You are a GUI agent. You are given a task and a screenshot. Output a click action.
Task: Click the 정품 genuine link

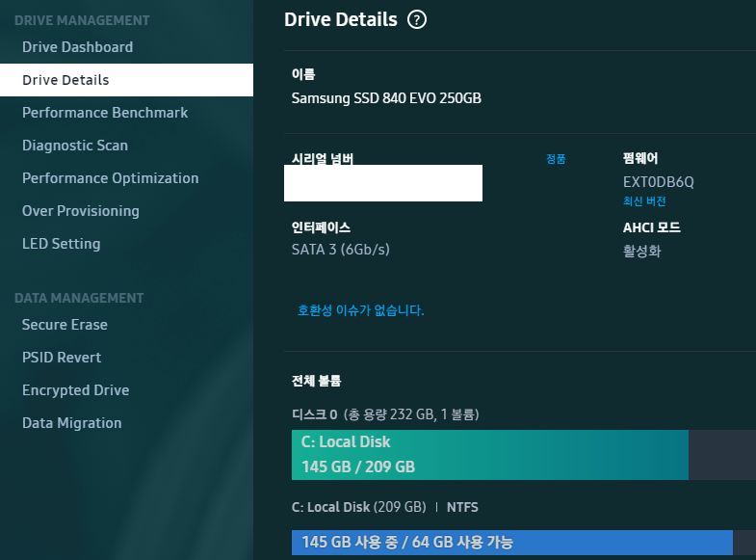(x=556, y=159)
